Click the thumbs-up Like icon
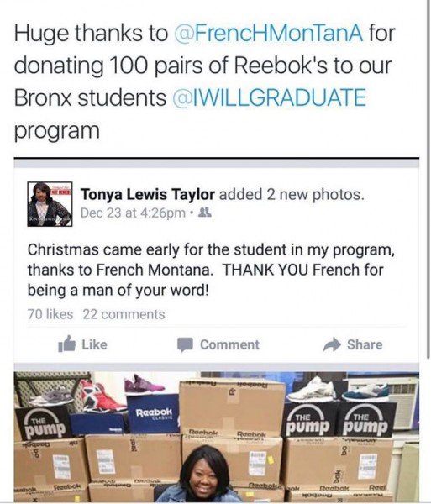 (x=67, y=344)
